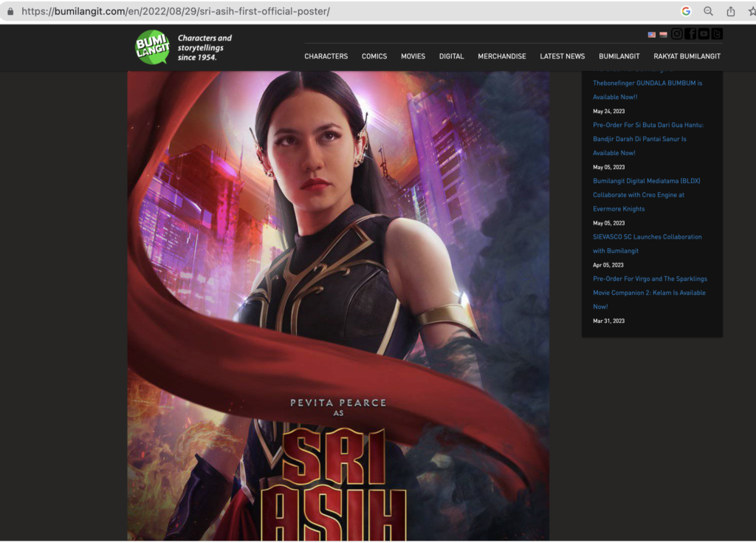Navigate to Latest News
This screenshot has width=756, height=543.
tap(562, 56)
